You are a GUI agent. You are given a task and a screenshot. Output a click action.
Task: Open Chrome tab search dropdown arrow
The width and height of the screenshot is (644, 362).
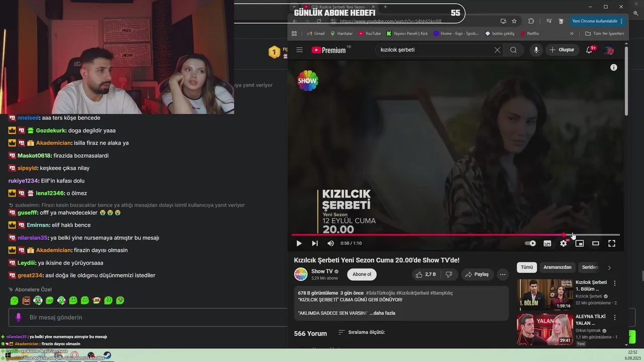coord(295,7)
